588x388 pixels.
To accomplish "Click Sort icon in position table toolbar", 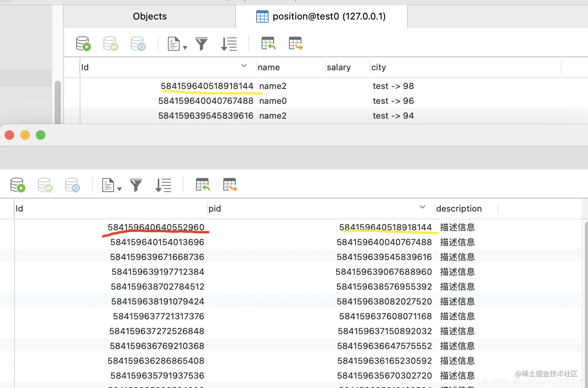I will coord(229,44).
